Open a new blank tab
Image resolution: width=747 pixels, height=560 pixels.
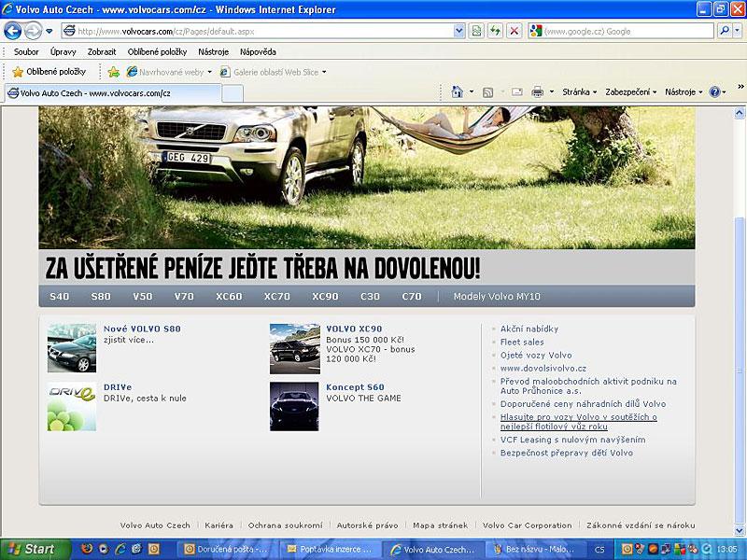point(233,93)
